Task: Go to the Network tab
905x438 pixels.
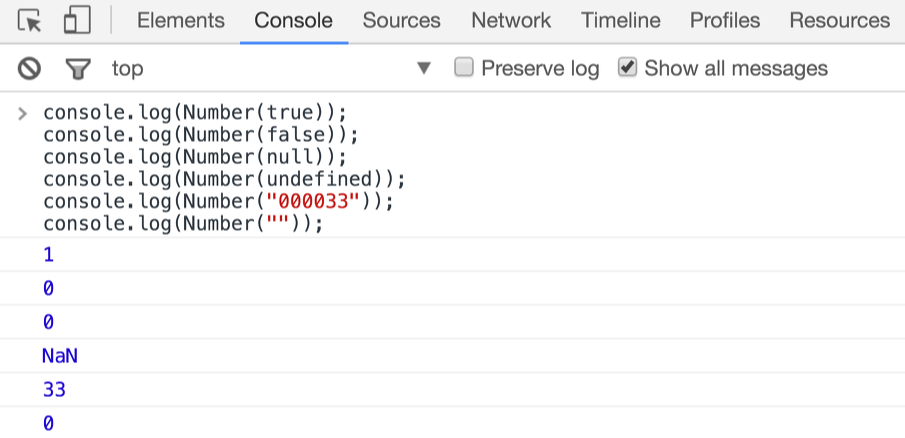Action: [x=511, y=21]
